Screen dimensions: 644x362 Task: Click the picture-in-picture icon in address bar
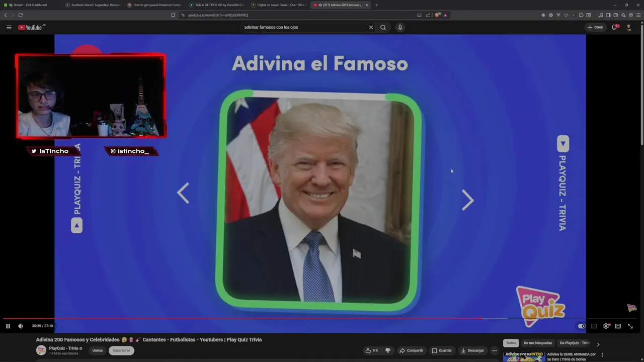click(419, 15)
